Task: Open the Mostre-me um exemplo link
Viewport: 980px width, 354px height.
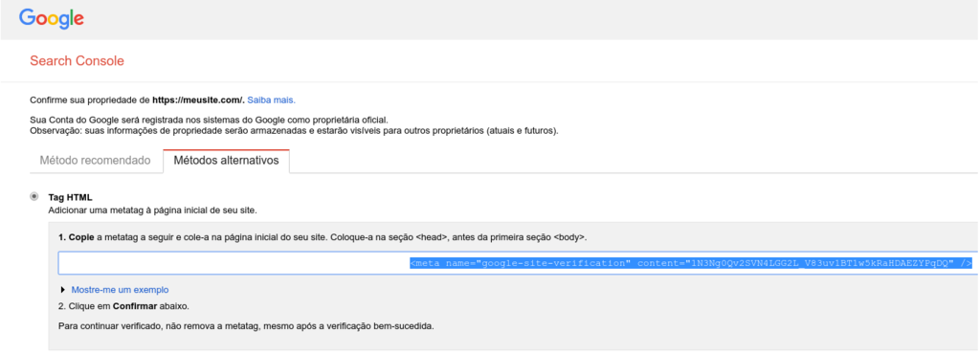Action: [x=120, y=290]
